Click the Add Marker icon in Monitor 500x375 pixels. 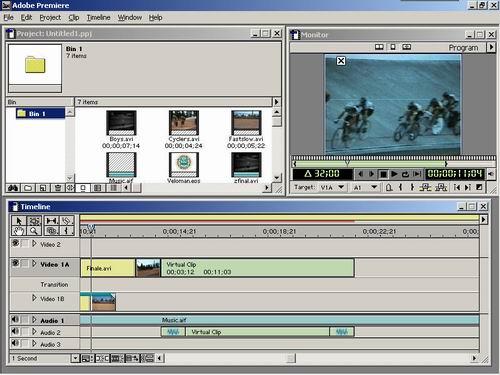click(389, 187)
